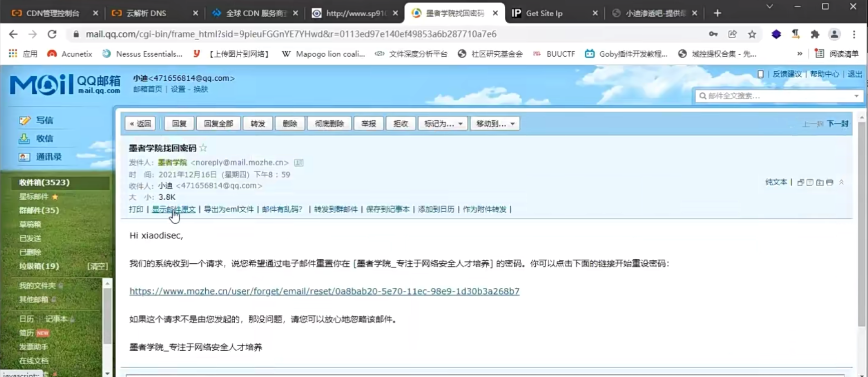The height and width of the screenshot is (377, 868).
Task: Click 作为附件转发 link
Action: 485,209
